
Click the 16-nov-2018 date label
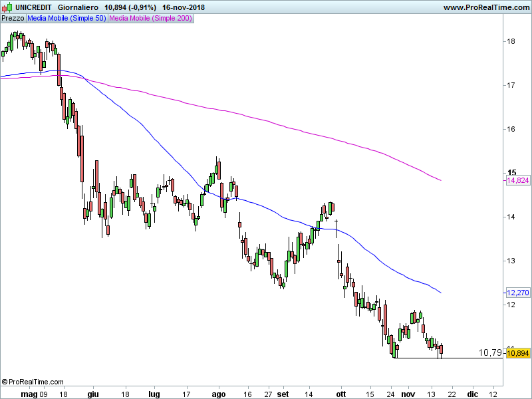point(184,7)
